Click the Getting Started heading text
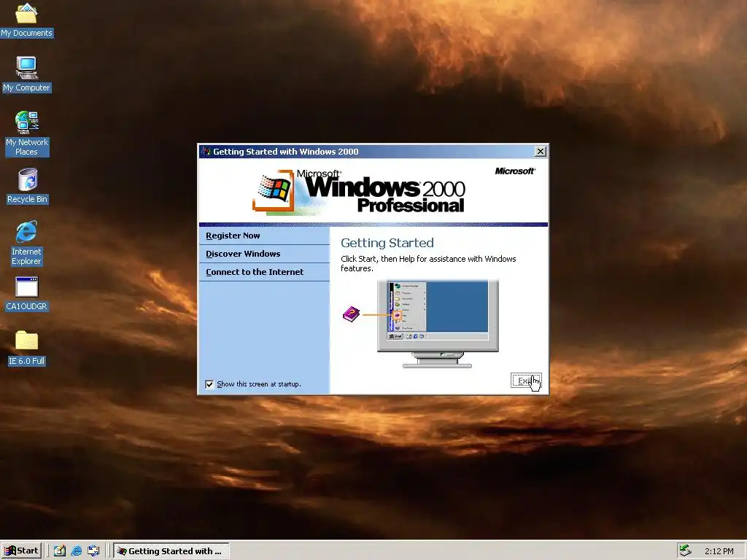Screen dimensions: 747x560 [387, 243]
